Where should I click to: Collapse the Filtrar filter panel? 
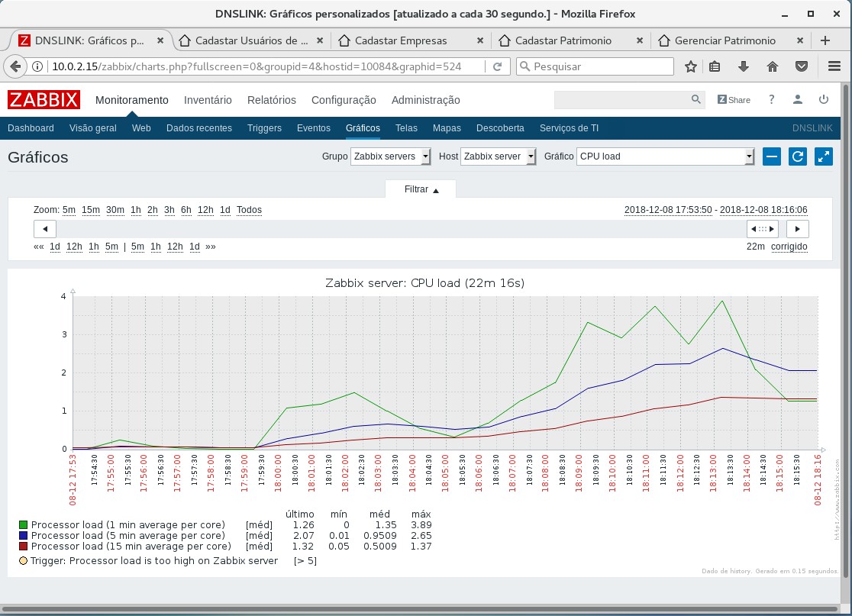point(421,189)
